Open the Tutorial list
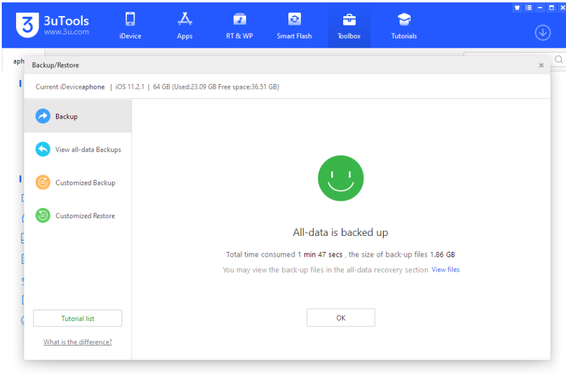The height and width of the screenshot is (392, 566). coord(77,318)
